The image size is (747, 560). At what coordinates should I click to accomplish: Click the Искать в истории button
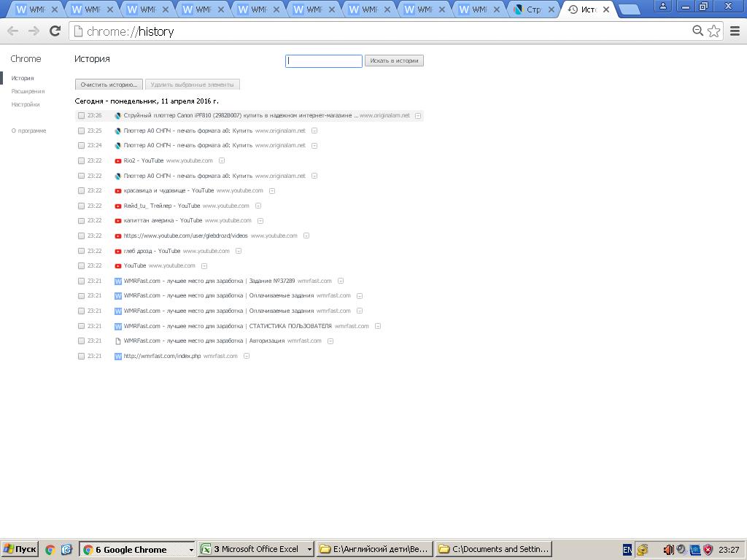[x=394, y=61]
